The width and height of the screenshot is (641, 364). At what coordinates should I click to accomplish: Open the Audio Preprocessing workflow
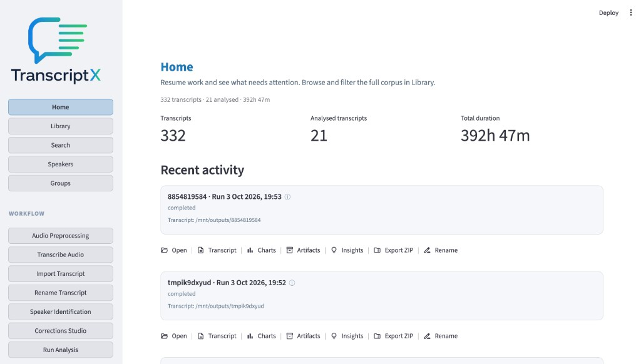pyautogui.click(x=61, y=236)
